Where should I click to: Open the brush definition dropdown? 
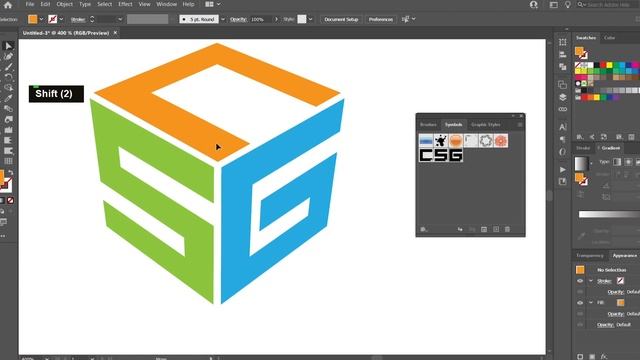223,19
